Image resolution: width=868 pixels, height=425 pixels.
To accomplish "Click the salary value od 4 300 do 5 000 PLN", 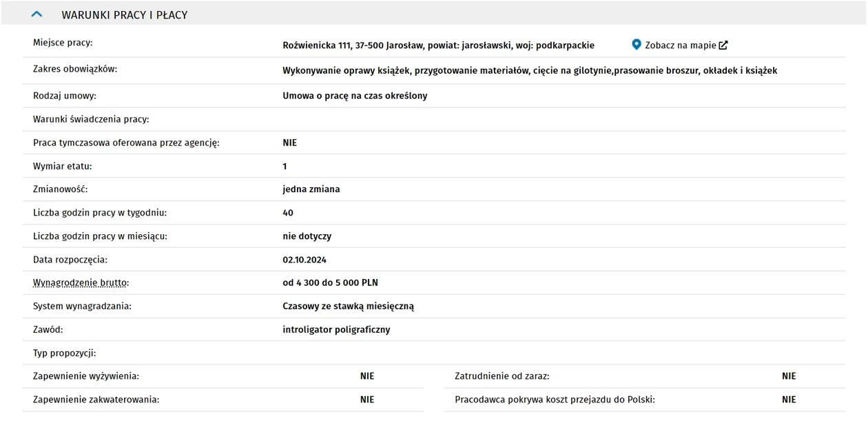I will (330, 282).
